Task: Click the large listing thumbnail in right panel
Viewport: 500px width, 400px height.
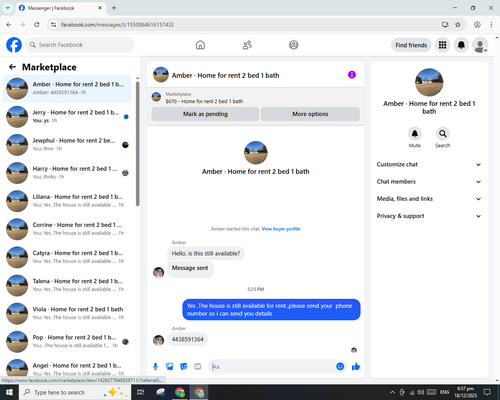Action: [x=429, y=82]
